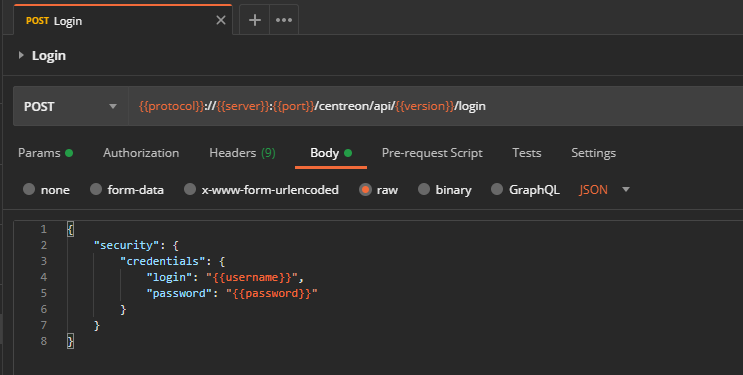Switch to the Params tab
The height and width of the screenshot is (375, 743).
tap(45, 153)
